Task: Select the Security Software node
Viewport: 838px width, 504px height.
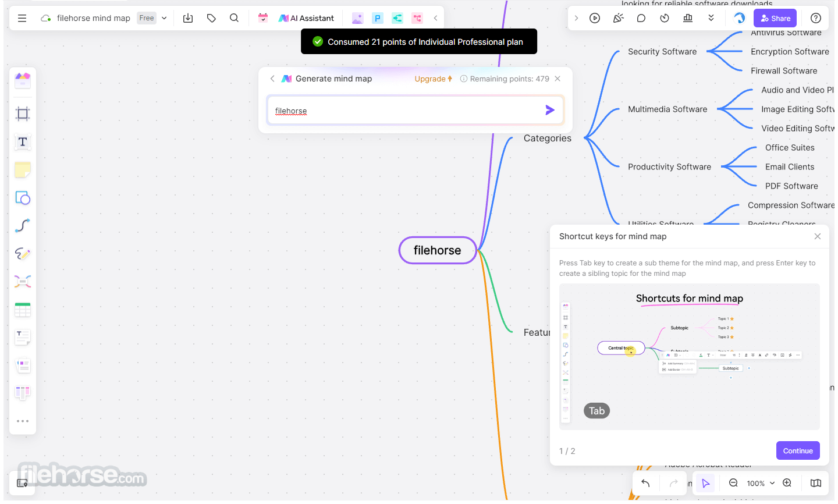Action: tap(662, 51)
